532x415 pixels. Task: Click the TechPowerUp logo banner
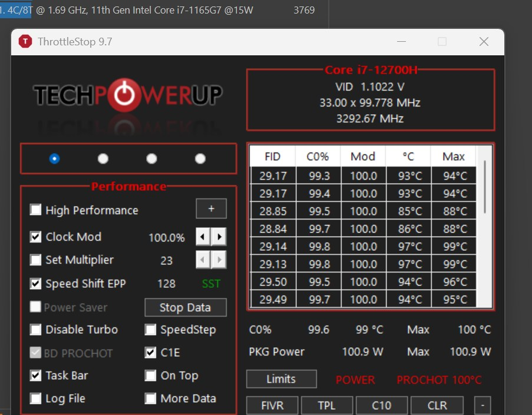click(128, 95)
